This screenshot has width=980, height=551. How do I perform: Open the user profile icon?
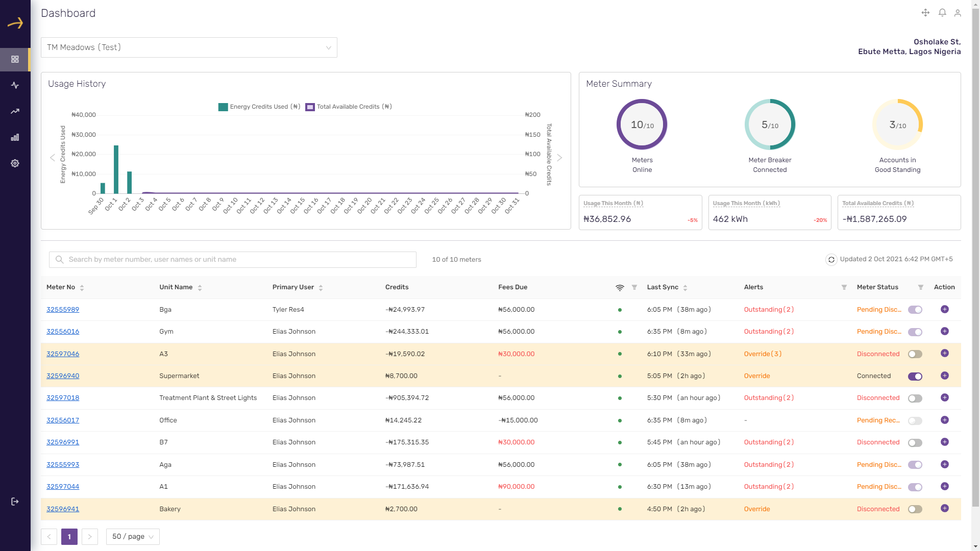pyautogui.click(x=958, y=13)
